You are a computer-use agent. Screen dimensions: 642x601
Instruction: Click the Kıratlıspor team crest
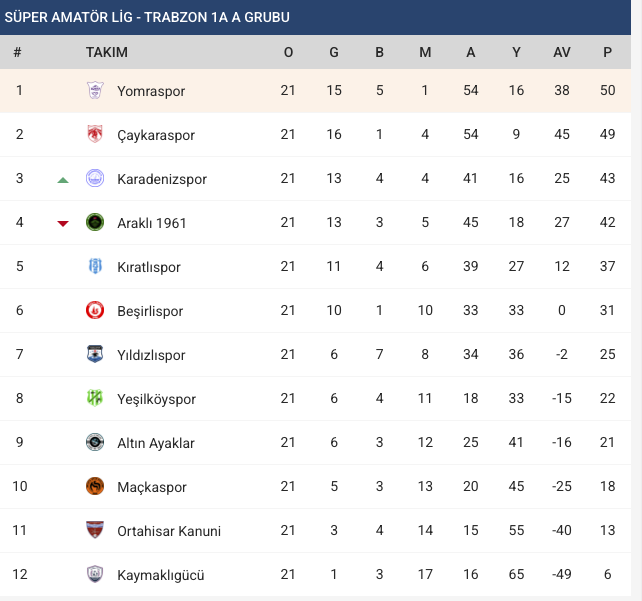(95, 267)
